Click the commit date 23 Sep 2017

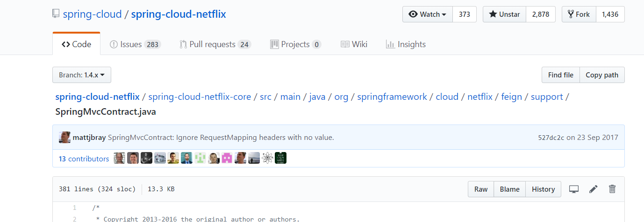tap(597, 138)
